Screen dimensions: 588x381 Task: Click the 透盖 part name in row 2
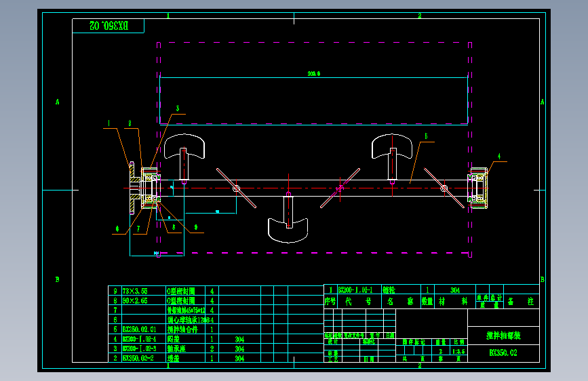[x=173, y=358]
